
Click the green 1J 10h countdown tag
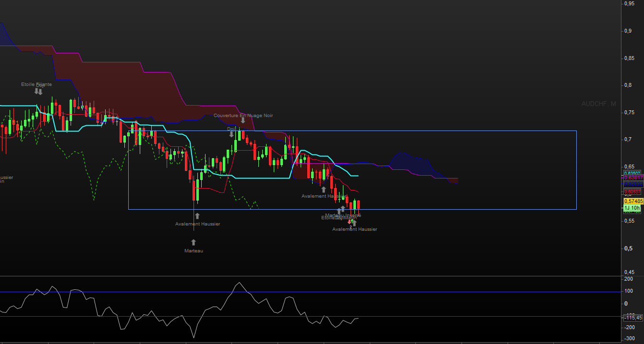click(x=632, y=208)
